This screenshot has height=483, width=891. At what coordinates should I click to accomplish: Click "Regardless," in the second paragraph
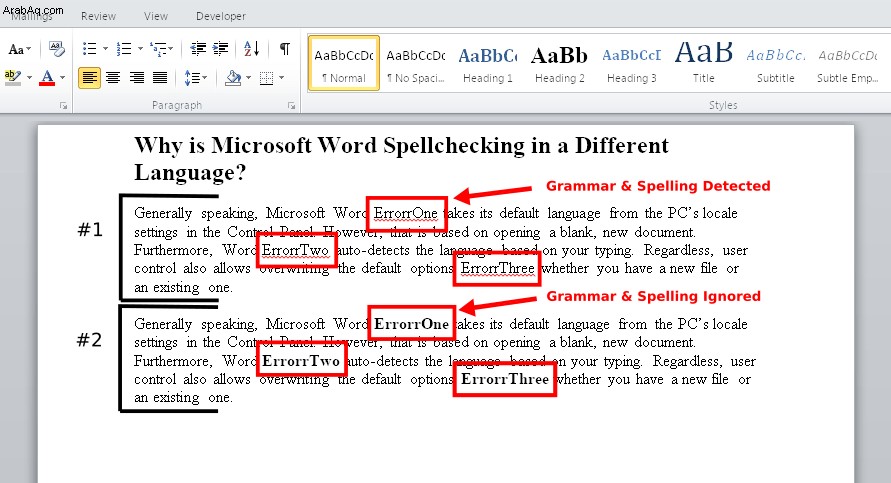point(687,361)
